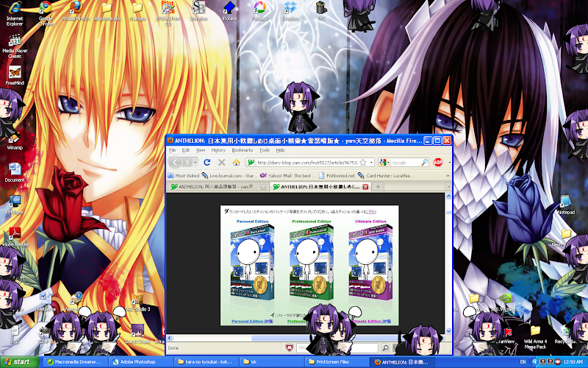Switch to Macromedia Dreamweaver in taskbar
This screenshot has height=368, width=588.
[x=74, y=362]
